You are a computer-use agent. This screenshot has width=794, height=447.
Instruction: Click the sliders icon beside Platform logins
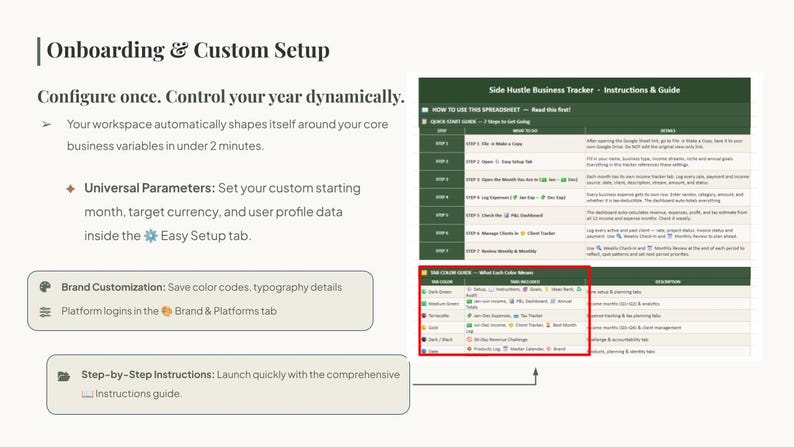pyautogui.click(x=45, y=312)
